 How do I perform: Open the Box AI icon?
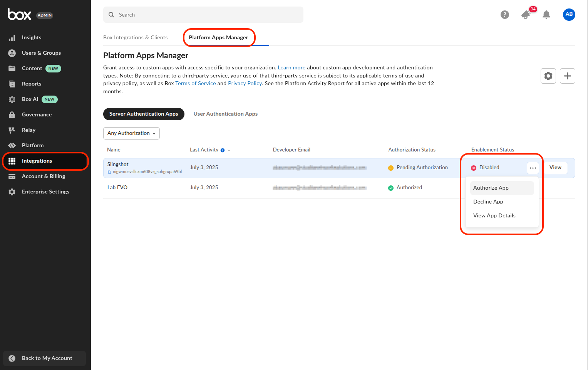coord(12,99)
